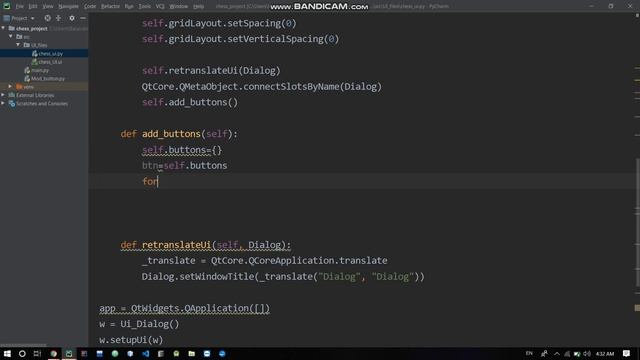The image size is (640, 360).
Task: Click 'w = Ui_Dialog()' line
Action: [139, 324]
